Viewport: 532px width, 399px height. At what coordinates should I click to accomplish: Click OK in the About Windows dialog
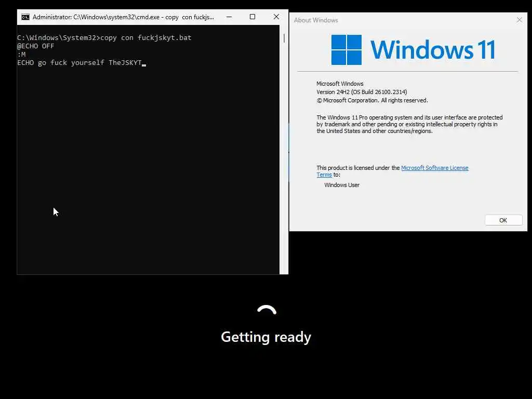coord(503,220)
